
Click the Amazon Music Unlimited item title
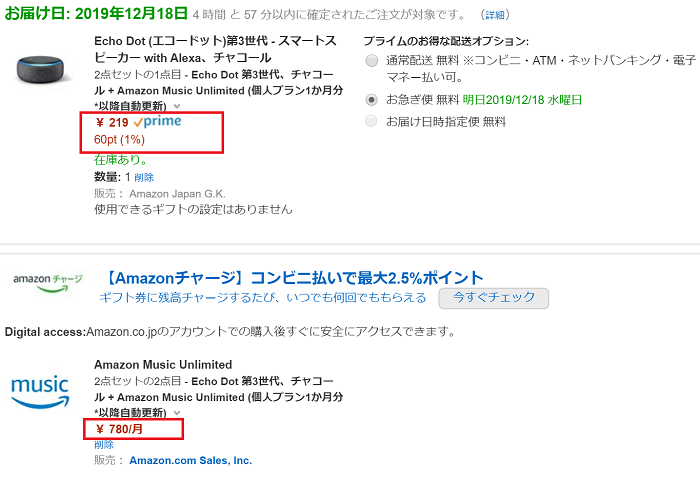[x=163, y=364]
